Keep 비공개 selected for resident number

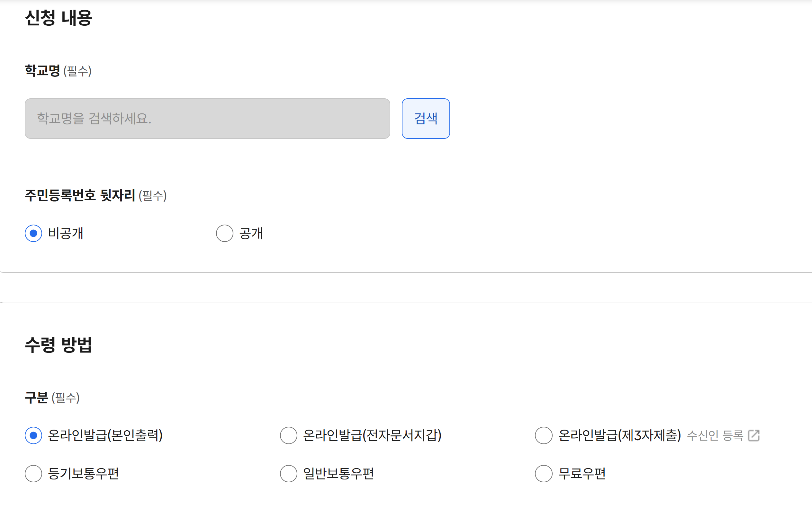33,233
